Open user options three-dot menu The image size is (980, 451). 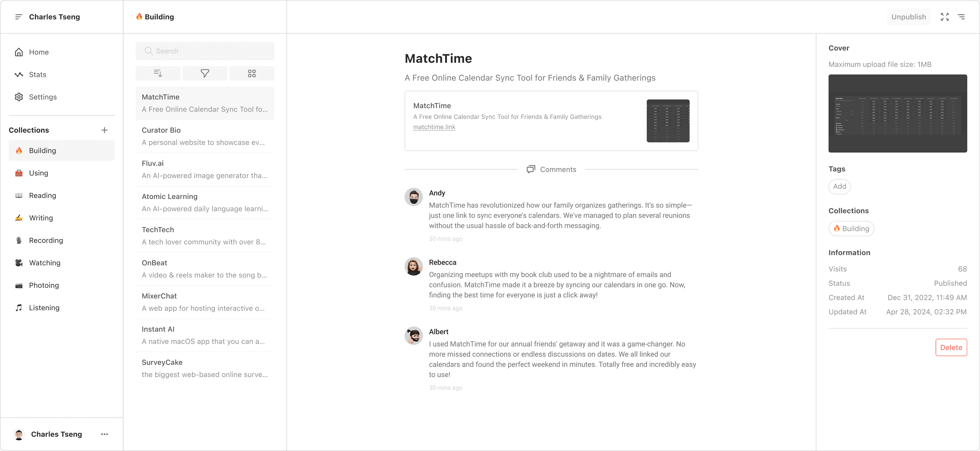[x=104, y=434]
